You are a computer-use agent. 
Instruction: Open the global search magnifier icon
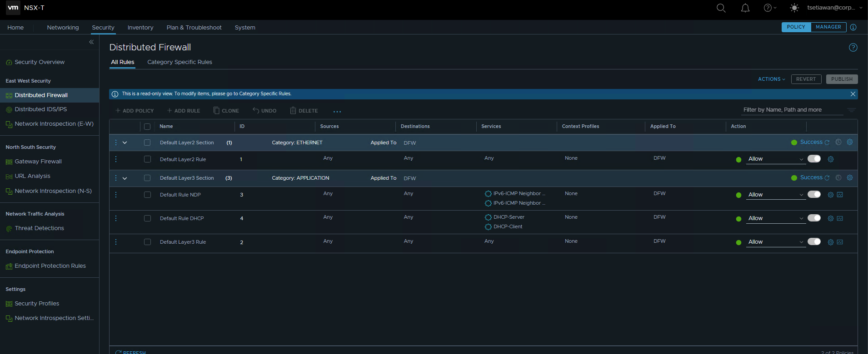721,8
